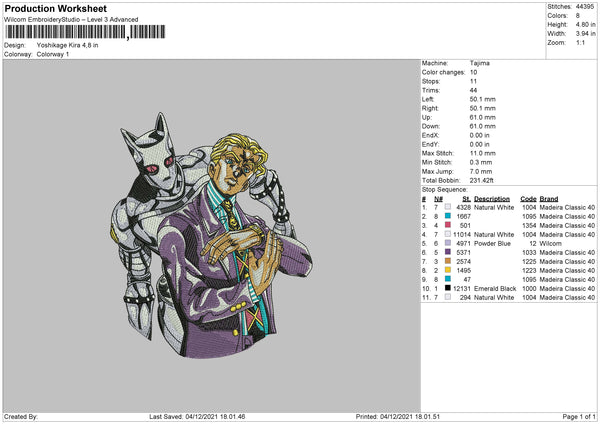The width and height of the screenshot is (600, 424).
Task: Click the Emerald Black swatch in row 10
Action: click(x=448, y=288)
